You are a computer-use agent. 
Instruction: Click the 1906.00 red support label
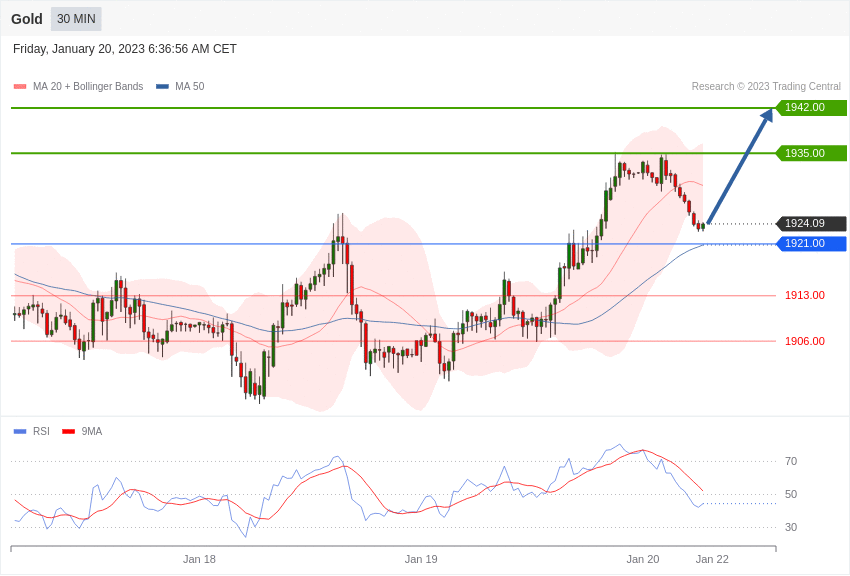coord(805,341)
